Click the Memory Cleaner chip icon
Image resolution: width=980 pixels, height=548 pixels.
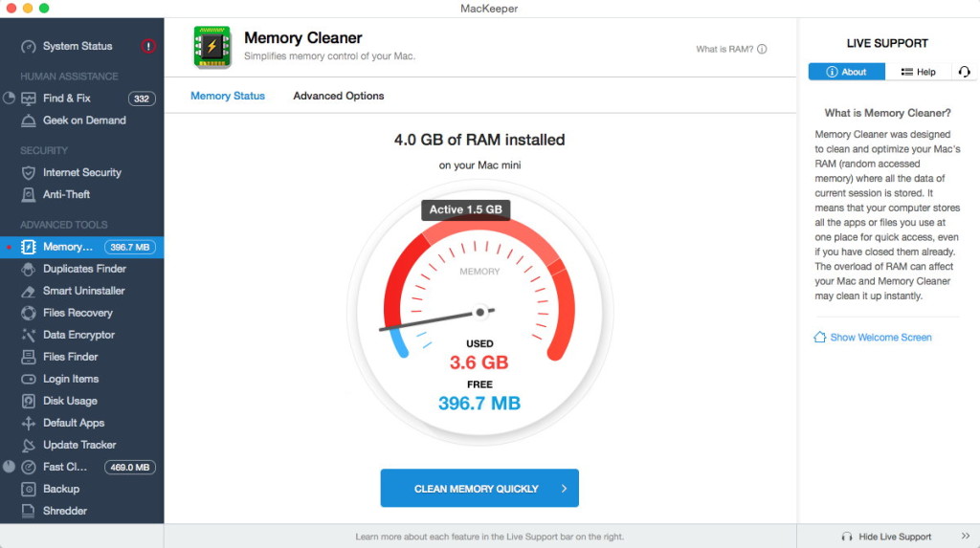click(x=212, y=46)
